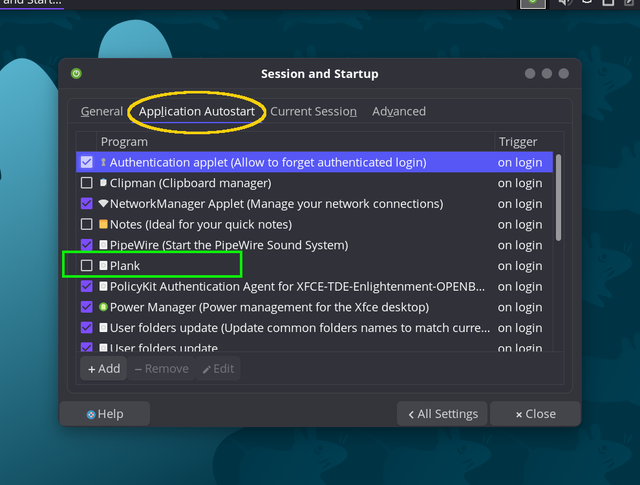Click the PolicyKit Authentication Agent icon
Image resolution: width=640 pixels, height=485 pixels.
[103, 287]
